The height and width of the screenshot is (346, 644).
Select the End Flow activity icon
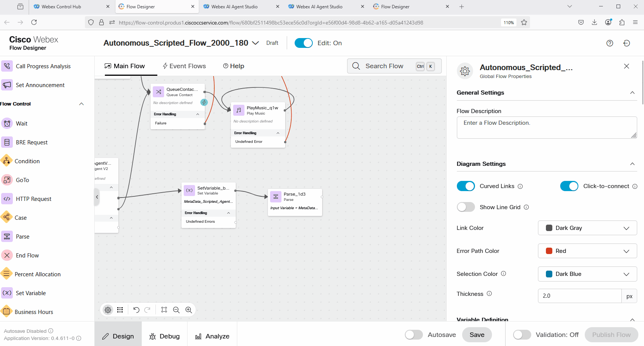[7, 255]
